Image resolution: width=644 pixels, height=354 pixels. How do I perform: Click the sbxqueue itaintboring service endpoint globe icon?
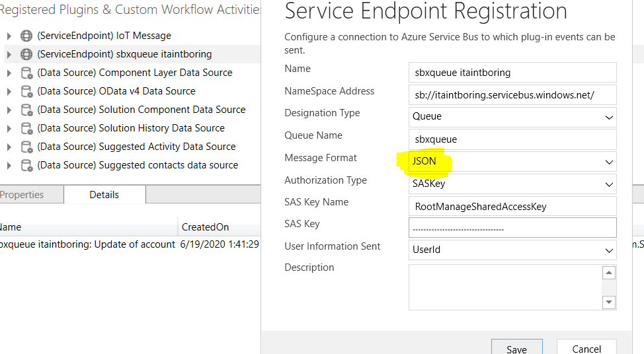26,54
